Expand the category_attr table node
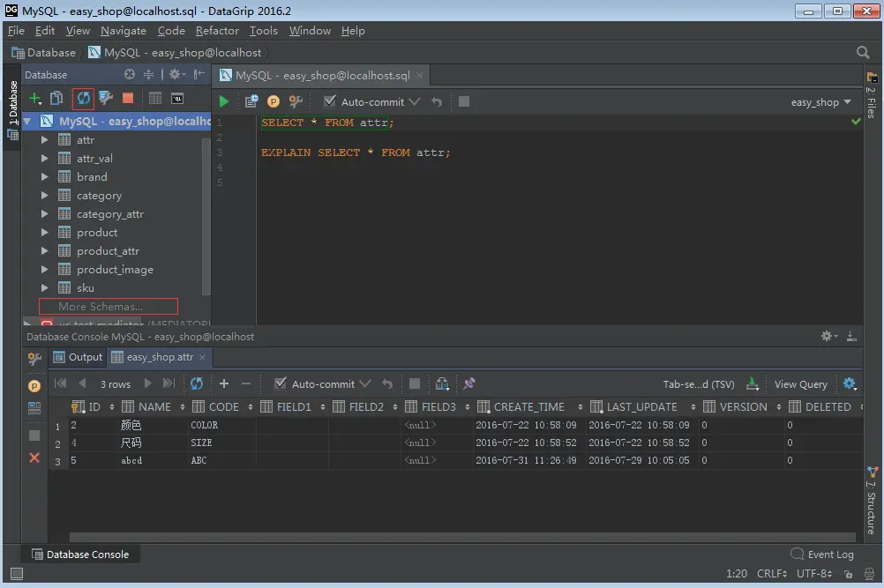This screenshot has width=884, height=588. [44, 214]
